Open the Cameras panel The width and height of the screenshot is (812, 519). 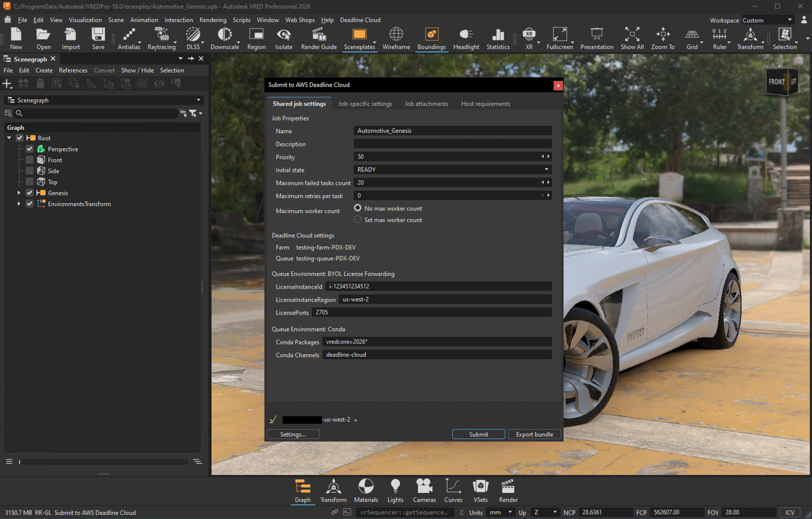[424, 488]
